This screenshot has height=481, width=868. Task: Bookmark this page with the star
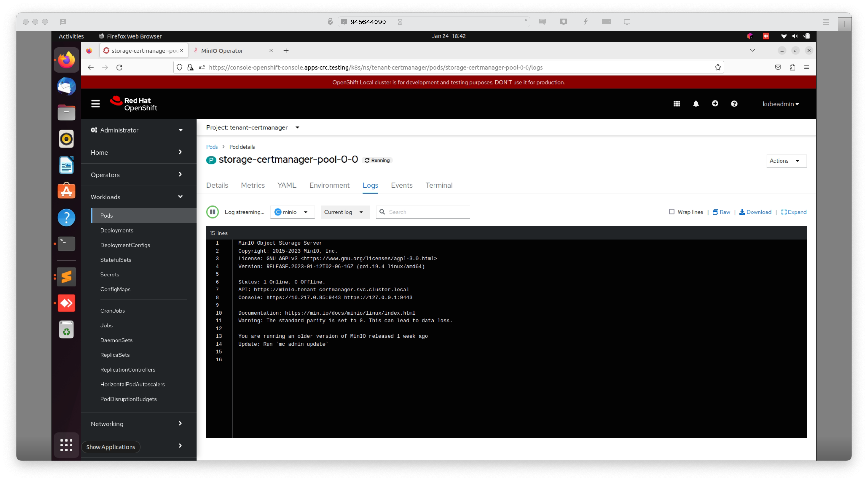tap(718, 67)
